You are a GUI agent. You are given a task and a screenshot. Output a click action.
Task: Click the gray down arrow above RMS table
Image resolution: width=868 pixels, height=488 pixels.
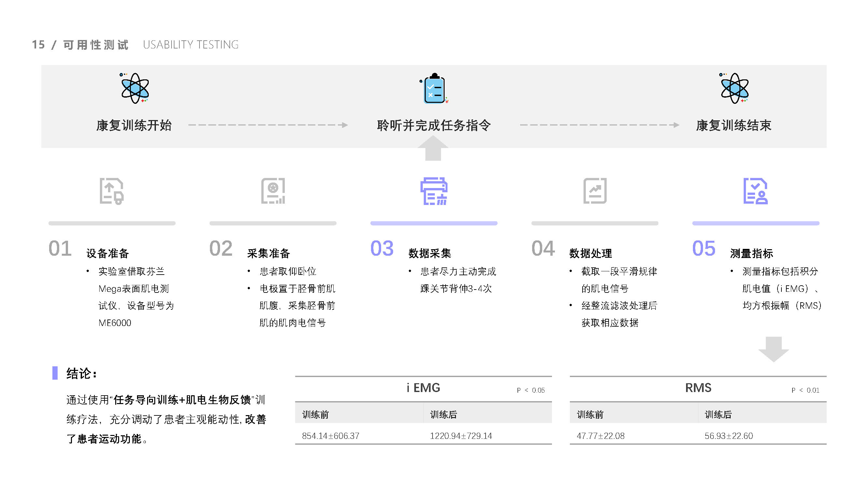[773, 349]
